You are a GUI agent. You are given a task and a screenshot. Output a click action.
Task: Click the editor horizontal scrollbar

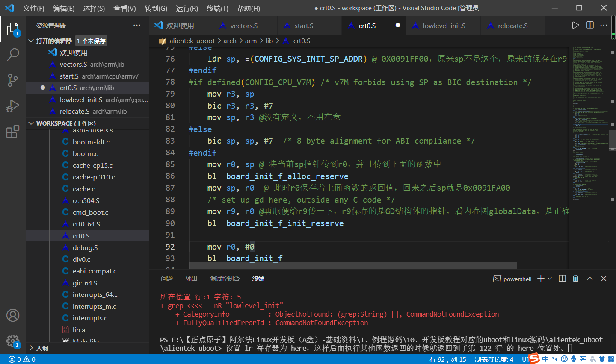point(352,266)
